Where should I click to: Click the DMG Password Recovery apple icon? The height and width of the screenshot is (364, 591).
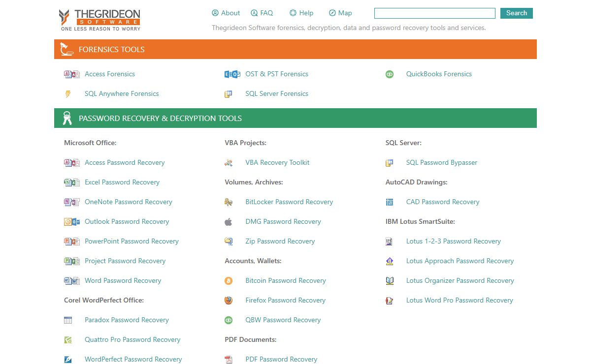click(x=229, y=222)
